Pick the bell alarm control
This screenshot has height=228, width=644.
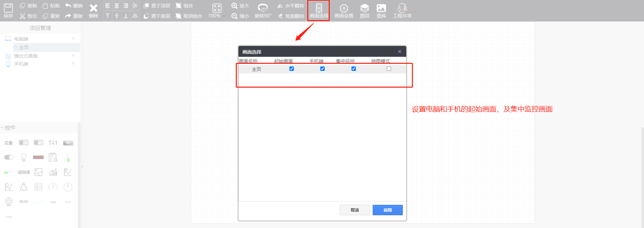(23, 187)
